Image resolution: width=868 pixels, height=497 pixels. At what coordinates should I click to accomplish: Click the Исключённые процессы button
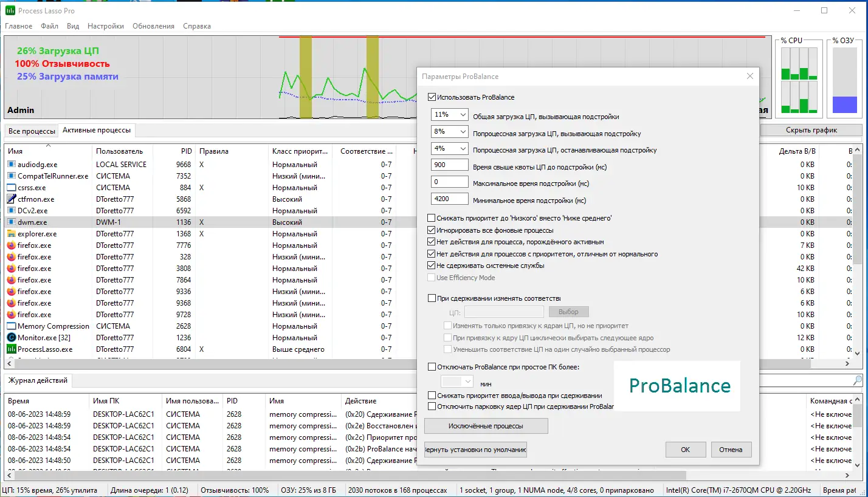tap(486, 426)
